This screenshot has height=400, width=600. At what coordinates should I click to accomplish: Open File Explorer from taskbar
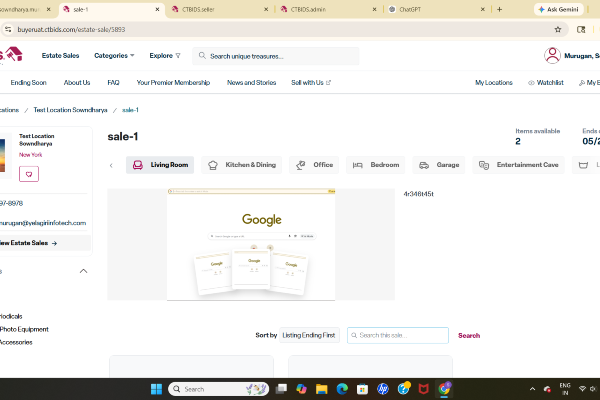coord(321,389)
